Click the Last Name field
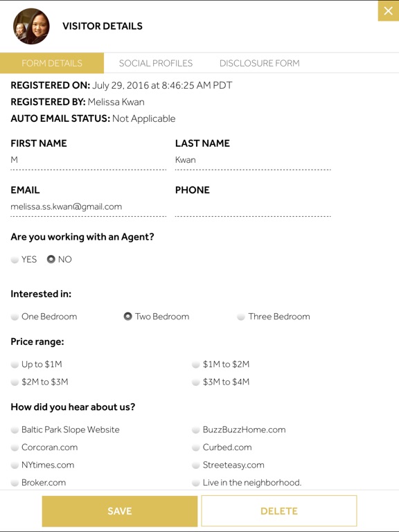Image resolution: width=399 pixels, height=532 pixels. pos(253,160)
